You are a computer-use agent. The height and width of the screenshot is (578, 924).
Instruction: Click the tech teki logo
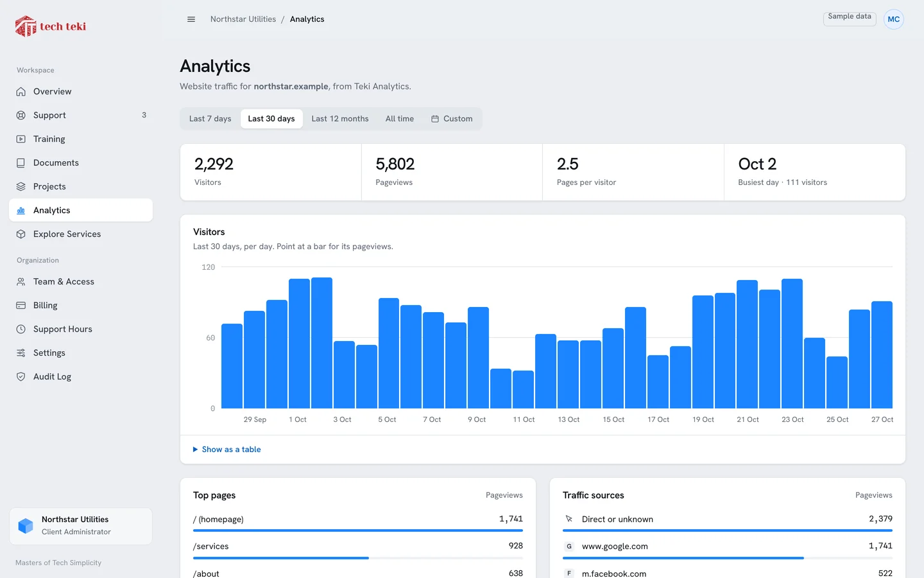pos(51,26)
